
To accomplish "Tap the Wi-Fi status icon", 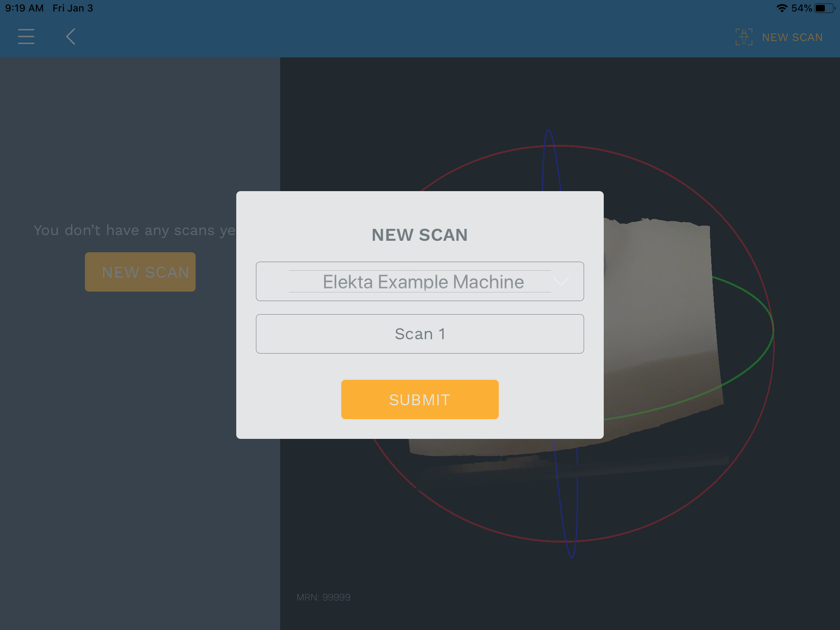I will pyautogui.click(x=782, y=8).
